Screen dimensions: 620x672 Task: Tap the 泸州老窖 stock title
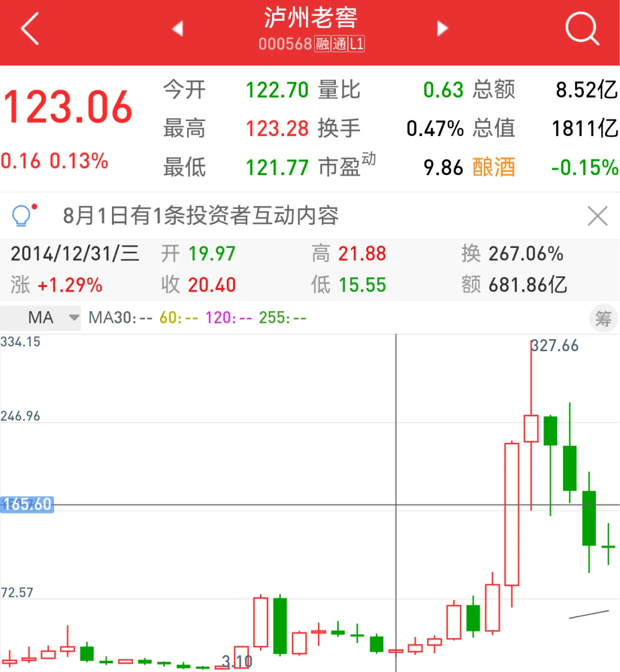point(311,18)
